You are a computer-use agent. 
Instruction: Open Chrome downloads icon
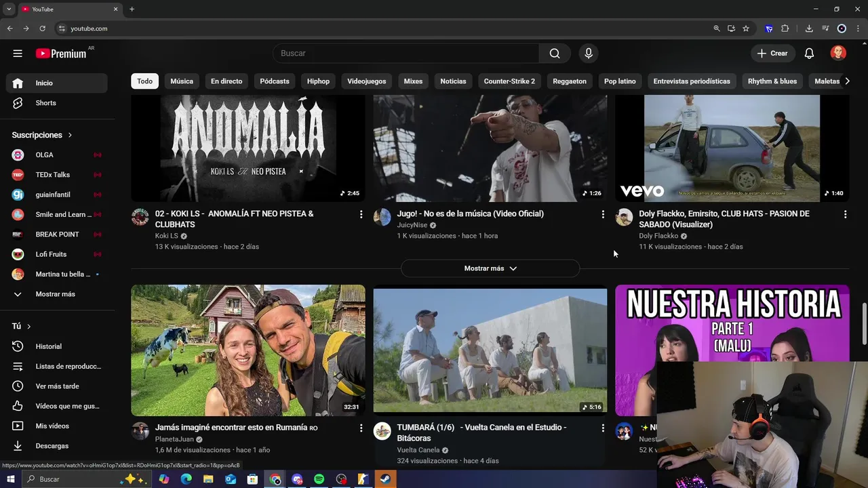[x=809, y=28]
